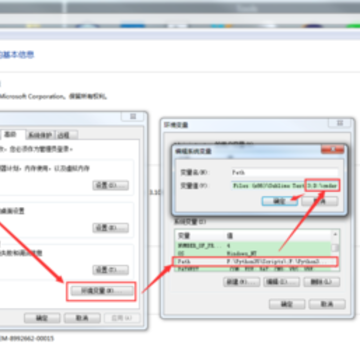Confirm System Properties with 确定
The width and height of the screenshot is (360, 360).
(42, 318)
